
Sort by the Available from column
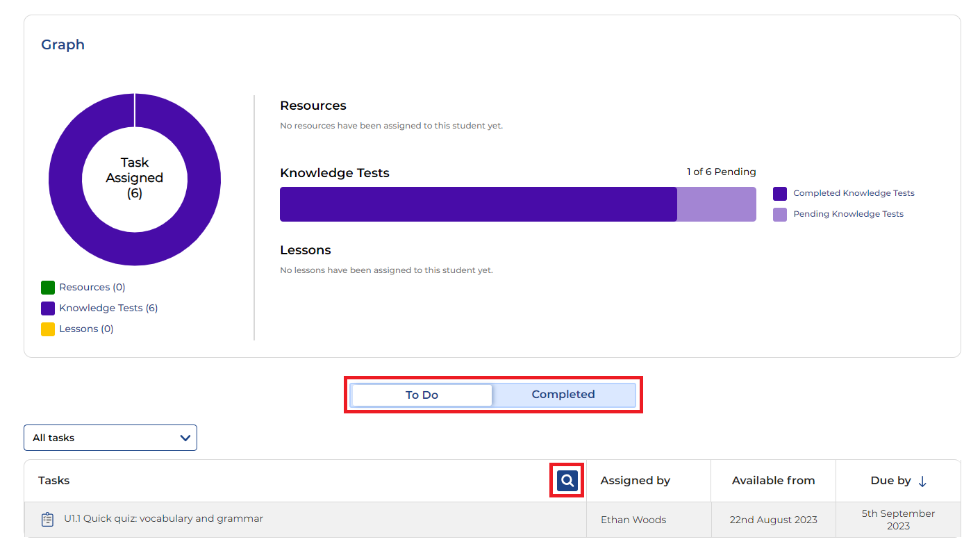[773, 480]
